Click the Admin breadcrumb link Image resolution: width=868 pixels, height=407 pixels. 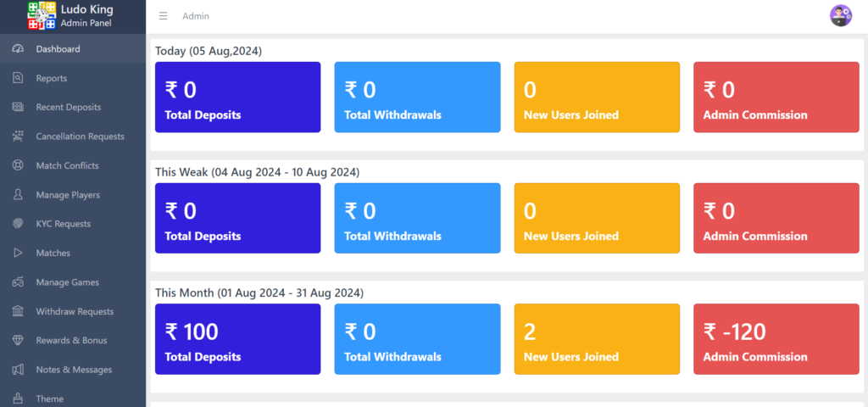[196, 16]
